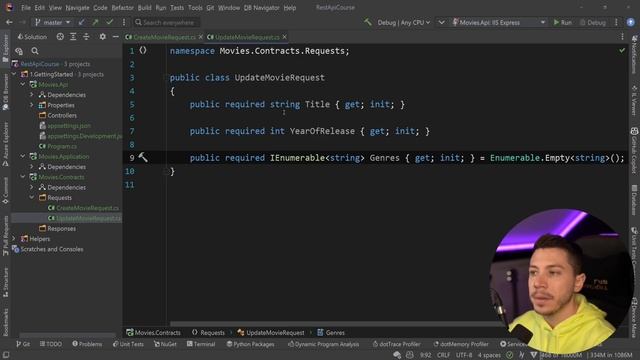Click the green Push arrow icon
The height and width of the screenshot is (360, 640).
point(96,22)
